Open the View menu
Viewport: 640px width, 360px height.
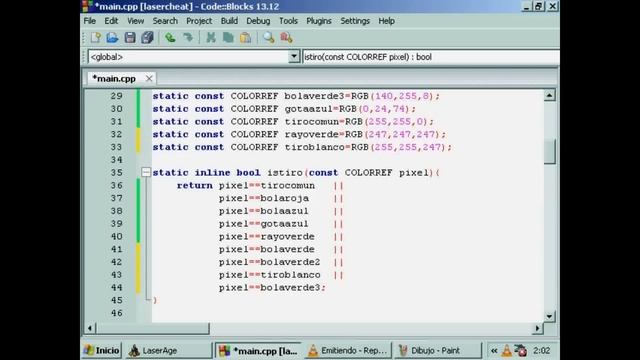point(136,21)
